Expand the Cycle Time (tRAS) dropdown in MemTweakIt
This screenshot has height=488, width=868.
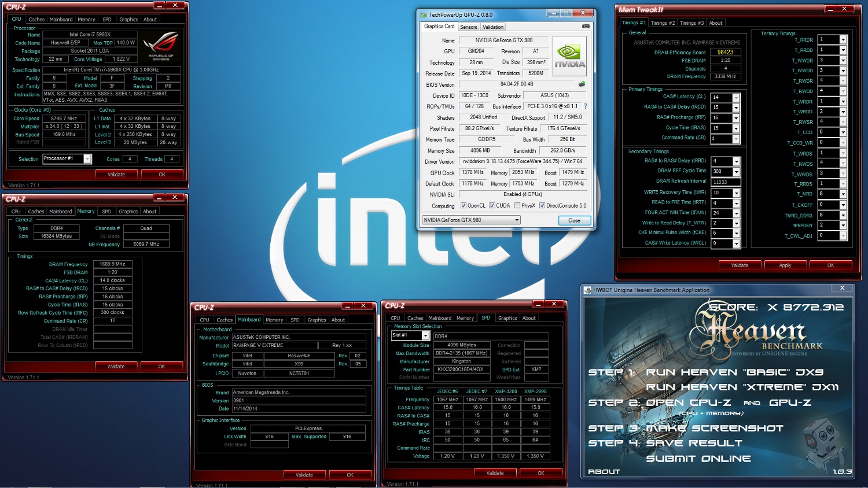pyautogui.click(x=736, y=128)
